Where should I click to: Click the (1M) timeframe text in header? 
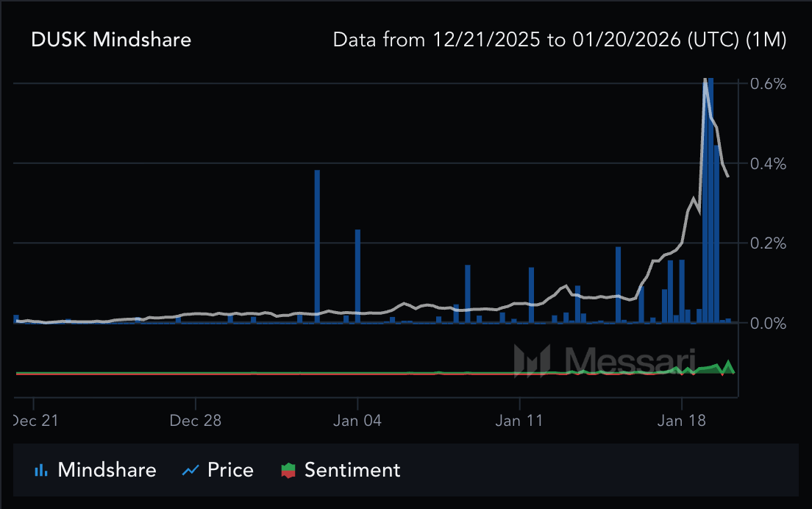pos(766,40)
